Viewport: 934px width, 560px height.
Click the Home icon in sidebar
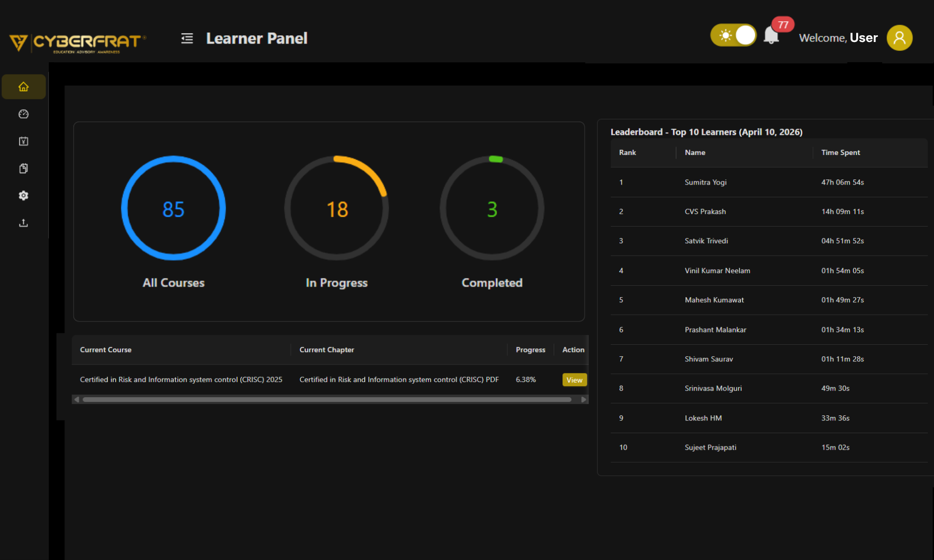(x=23, y=87)
